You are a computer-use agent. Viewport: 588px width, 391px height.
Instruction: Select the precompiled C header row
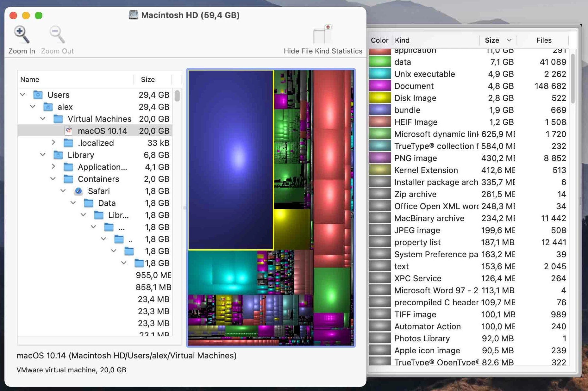tap(469, 302)
